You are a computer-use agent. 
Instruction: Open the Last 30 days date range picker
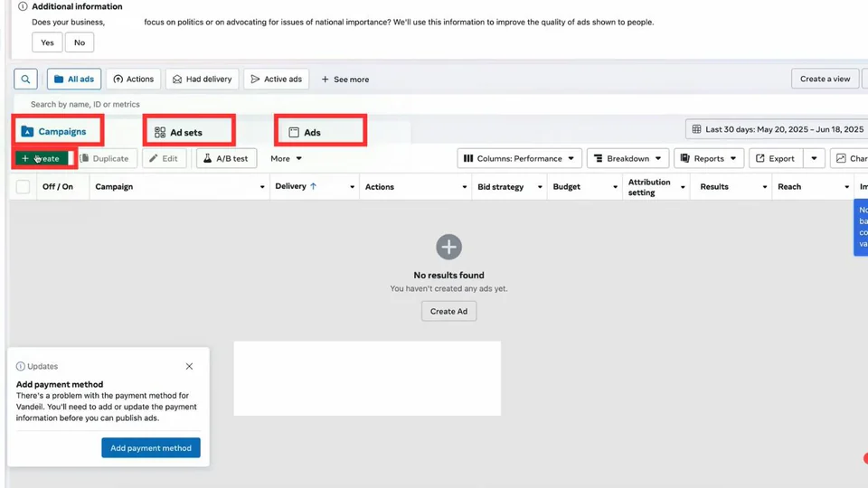point(778,129)
